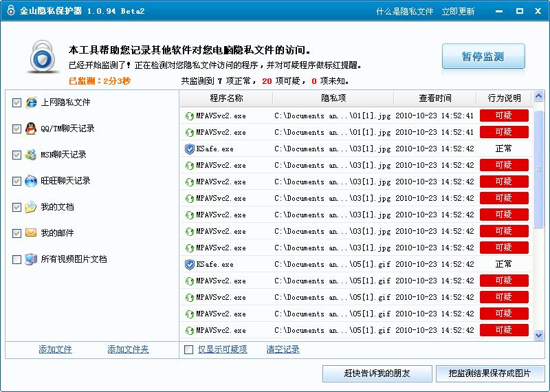Click the MSN buddies icon

(31, 155)
